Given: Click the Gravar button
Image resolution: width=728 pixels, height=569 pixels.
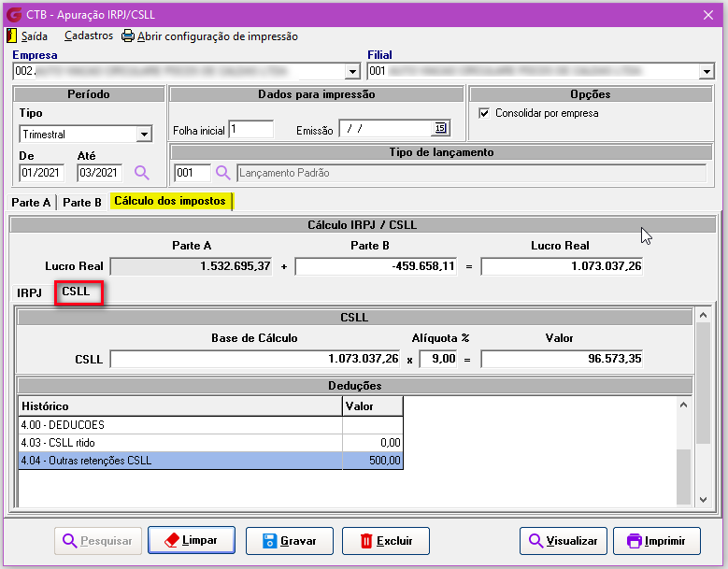Looking at the screenshot, I should pyautogui.click(x=290, y=541).
